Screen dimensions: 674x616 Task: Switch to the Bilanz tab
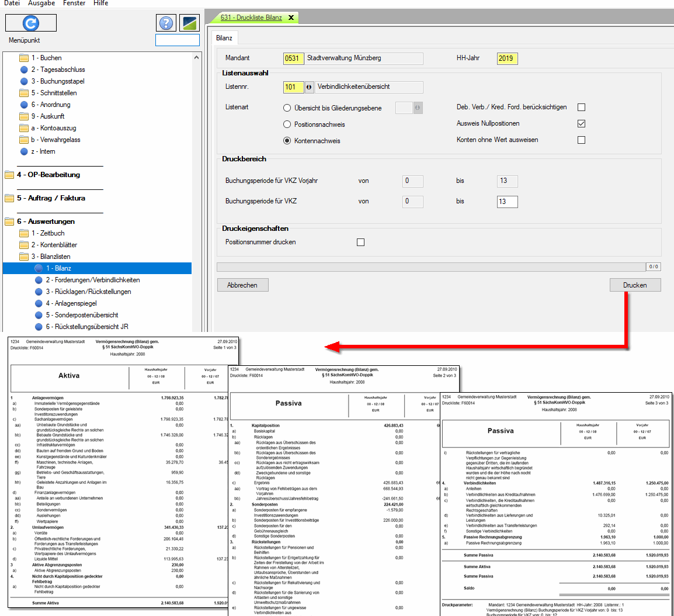point(224,38)
